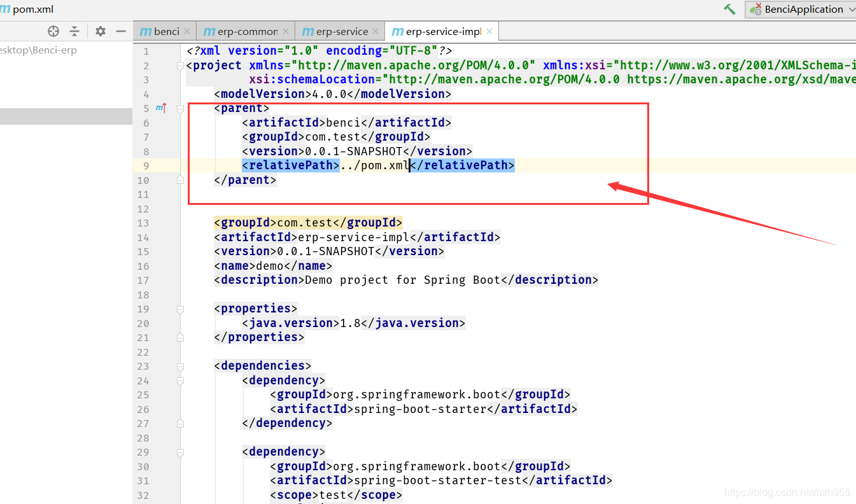The height and width of the screenshot is (504, 856).
Task: Click the parent artifactId value benci
Action: (x=343, y=123)
